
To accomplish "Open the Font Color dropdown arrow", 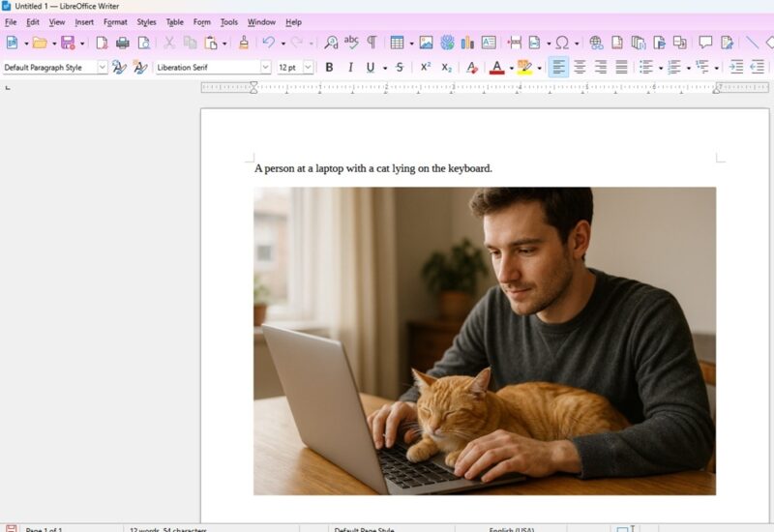I will (512, 68).
